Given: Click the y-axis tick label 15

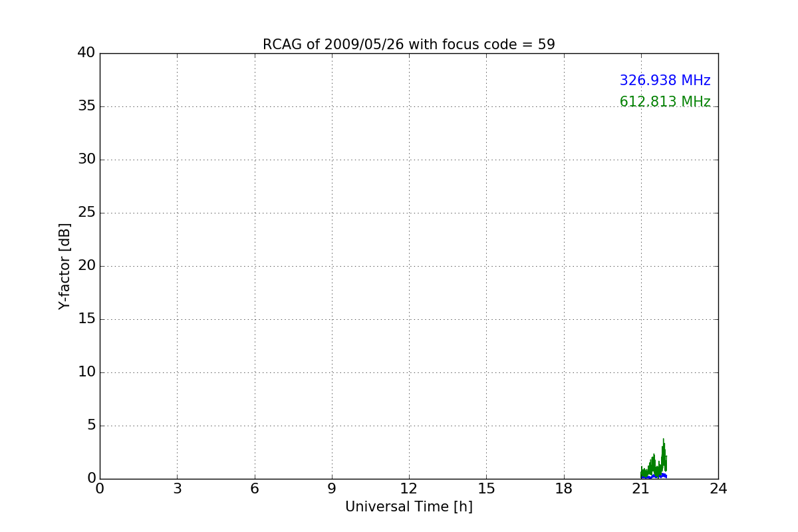Looking at the screenshot, I should 86,319.
